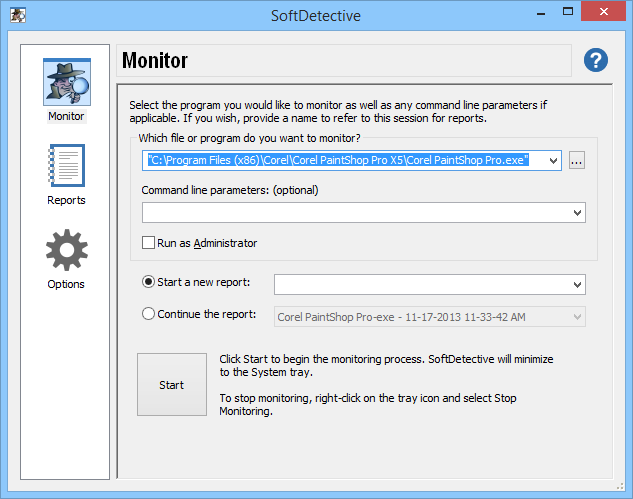Click the browse button with three dots

[x=576, y=161]
